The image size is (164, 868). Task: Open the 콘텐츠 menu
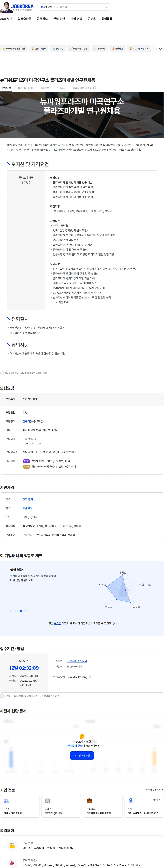[x=92, y=19]
